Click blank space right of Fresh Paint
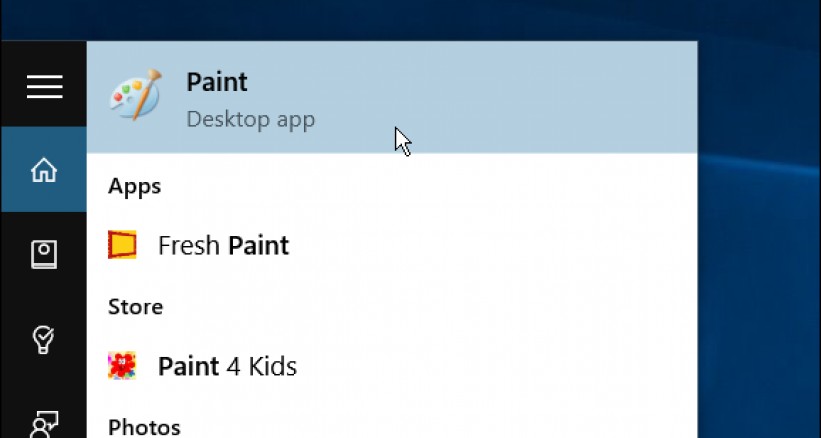 pyautogui.click(x=500, y=245)
